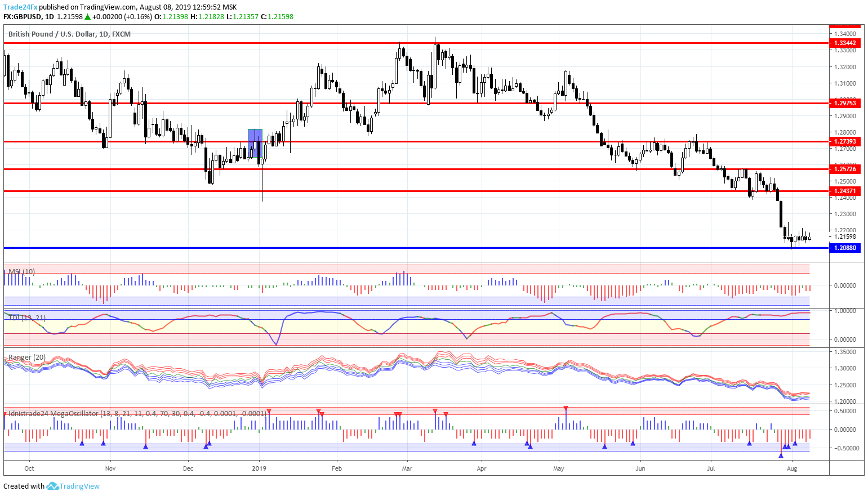Click the red signal marker above May in MegaOscillator
The height and width of the screenshot is (496, 868).
pos(566,408)
